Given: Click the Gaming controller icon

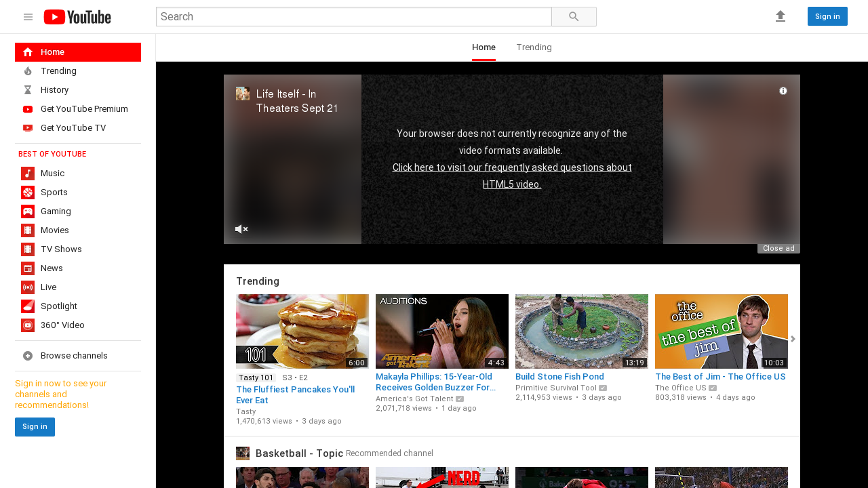Looking at the screenshot, I should click(x=28, y=211).
